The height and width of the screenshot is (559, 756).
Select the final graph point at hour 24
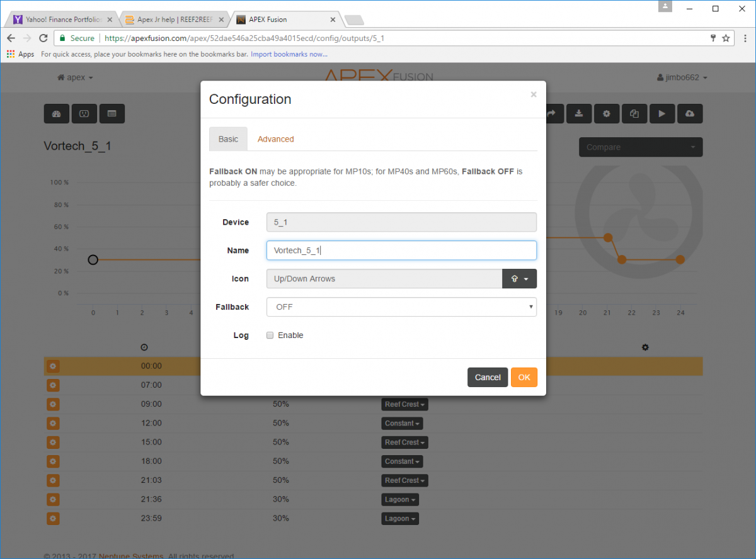pos(680,259)
